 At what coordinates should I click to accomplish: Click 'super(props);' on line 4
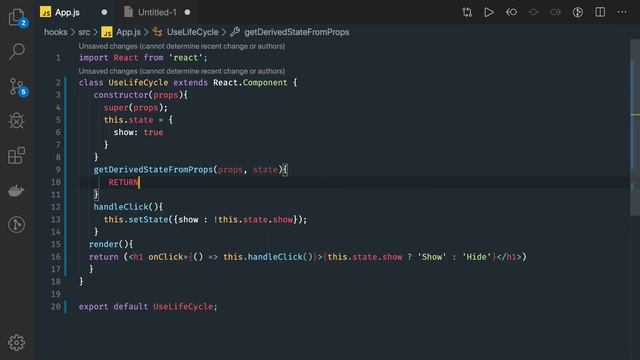pos(136,107)
